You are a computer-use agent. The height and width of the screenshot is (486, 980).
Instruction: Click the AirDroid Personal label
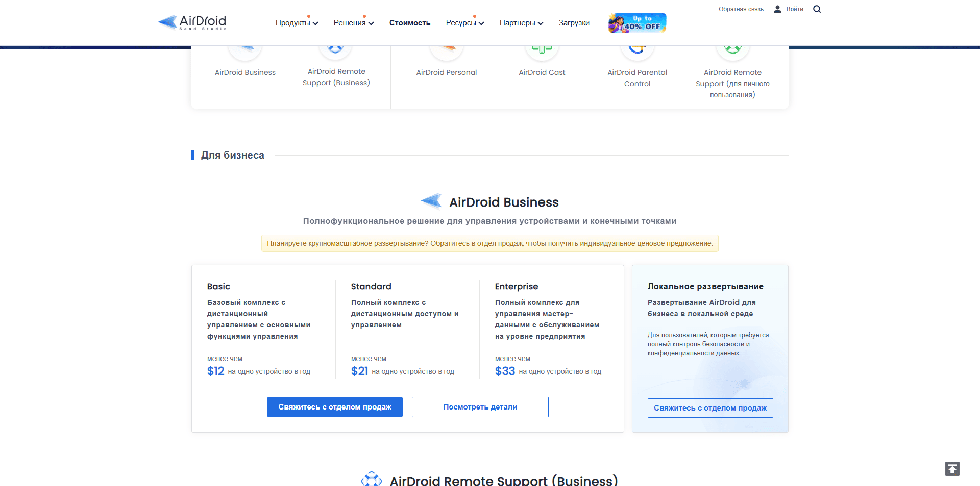(447, 72)
